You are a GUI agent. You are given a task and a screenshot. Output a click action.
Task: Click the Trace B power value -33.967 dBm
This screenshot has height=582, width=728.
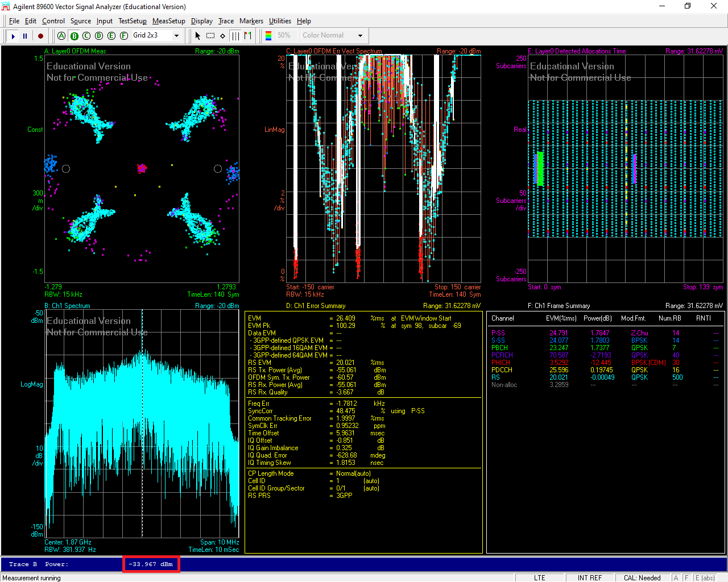click(151, 564)
